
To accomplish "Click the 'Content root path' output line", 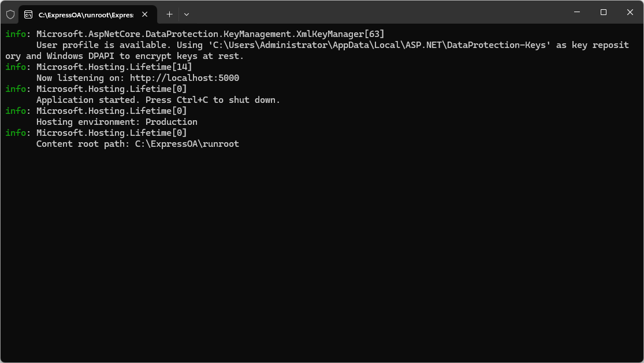I will click(137, 144).
